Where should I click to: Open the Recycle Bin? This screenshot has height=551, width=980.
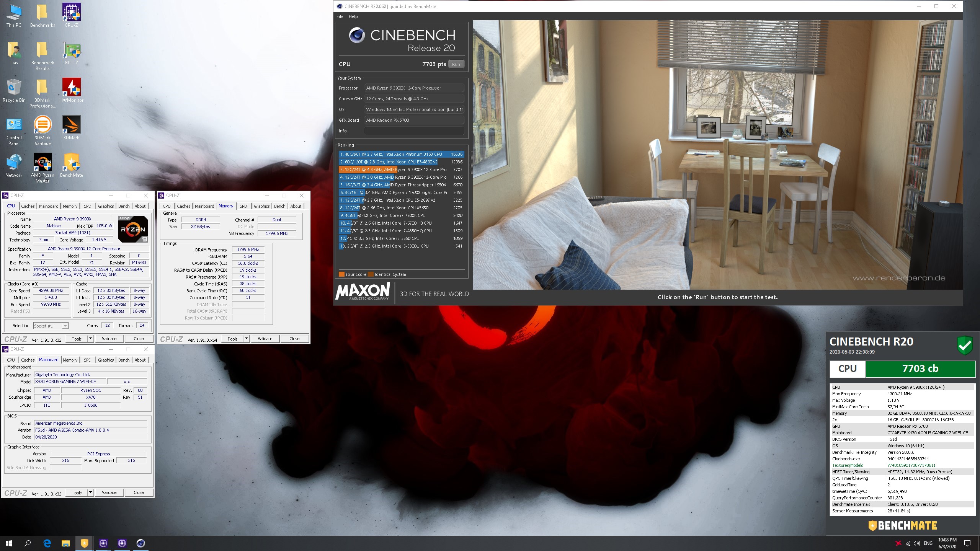(x=14, y=90)
